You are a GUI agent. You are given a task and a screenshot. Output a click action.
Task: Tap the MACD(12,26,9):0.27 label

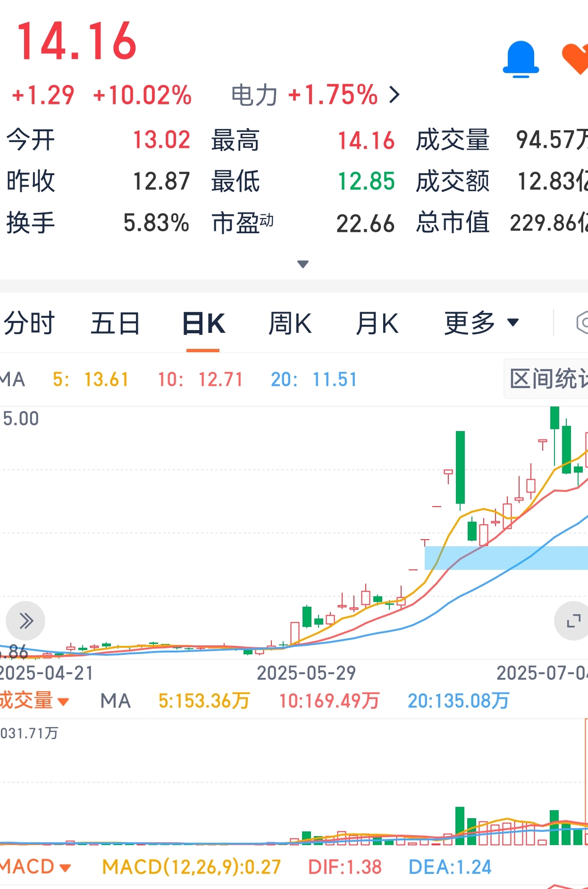coord(192,867)
